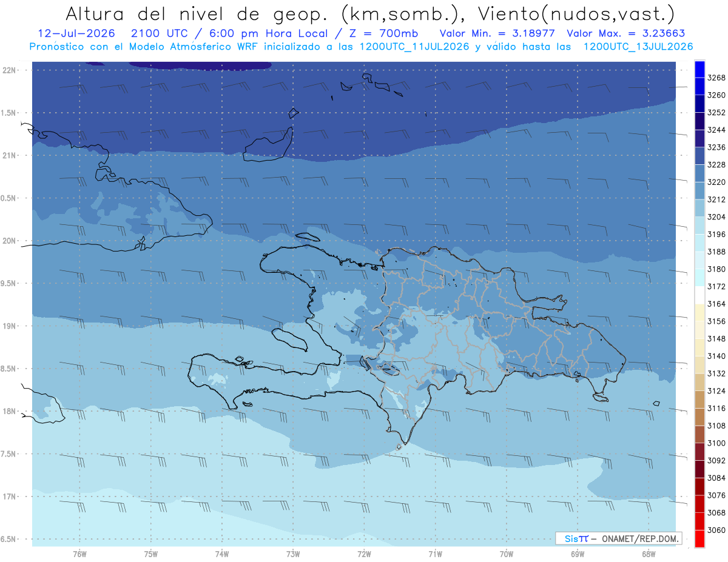
Task: Click the 69W longitude axis label
Action: pyautogui.click(x=578, y=554)
